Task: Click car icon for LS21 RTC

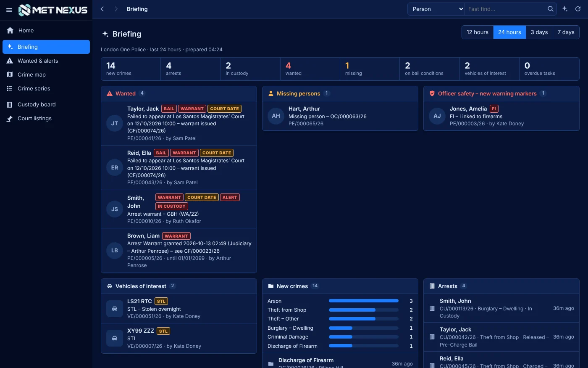Action: (115, 309)
